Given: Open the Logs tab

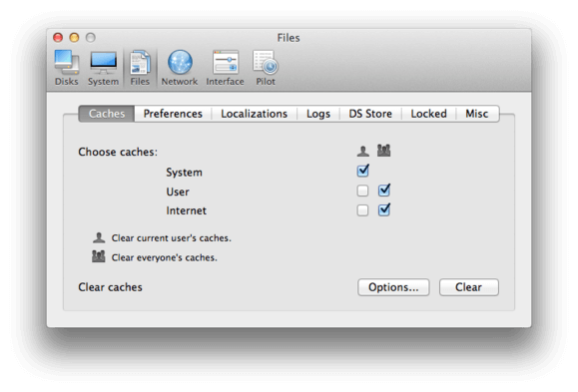Looking at the screenshot, I should pos(318,114).
